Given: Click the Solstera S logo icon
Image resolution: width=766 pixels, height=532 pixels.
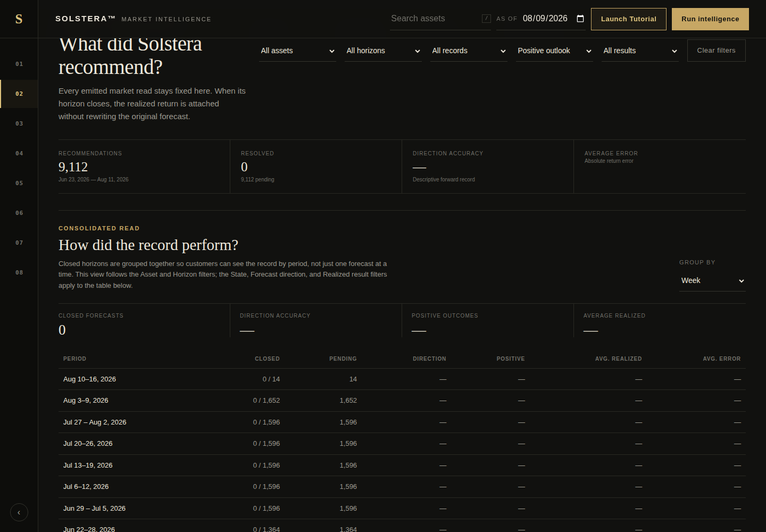Looking at the screenshot, I should coord(19,19).
